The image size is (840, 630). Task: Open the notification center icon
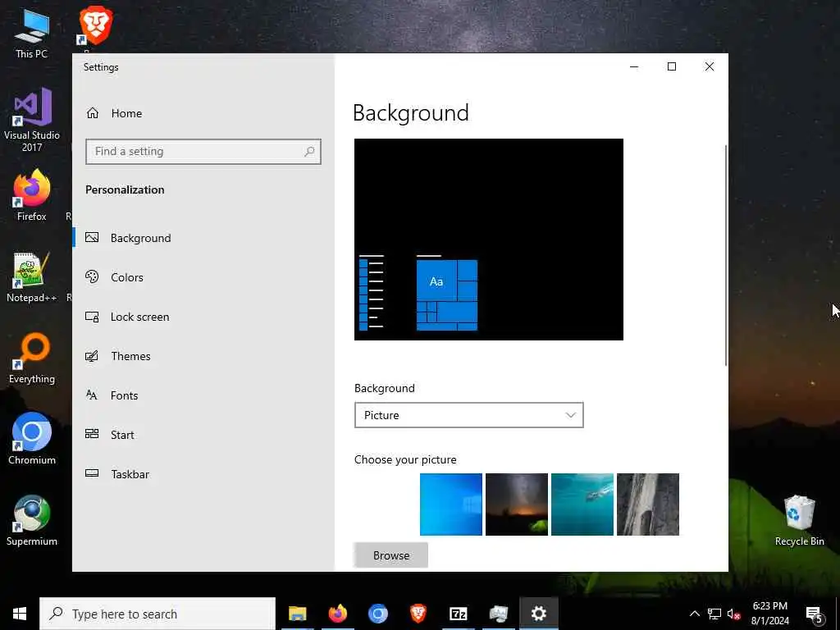(815, 614)
